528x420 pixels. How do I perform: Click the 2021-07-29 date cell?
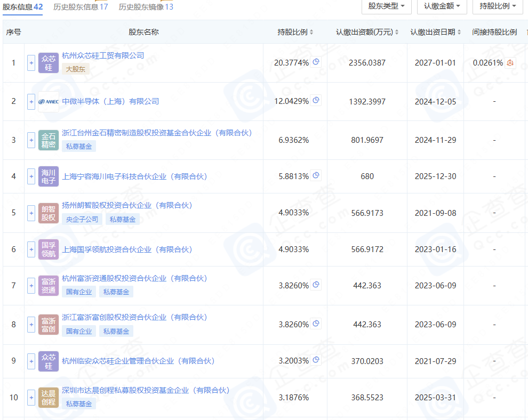click(435, 361)
